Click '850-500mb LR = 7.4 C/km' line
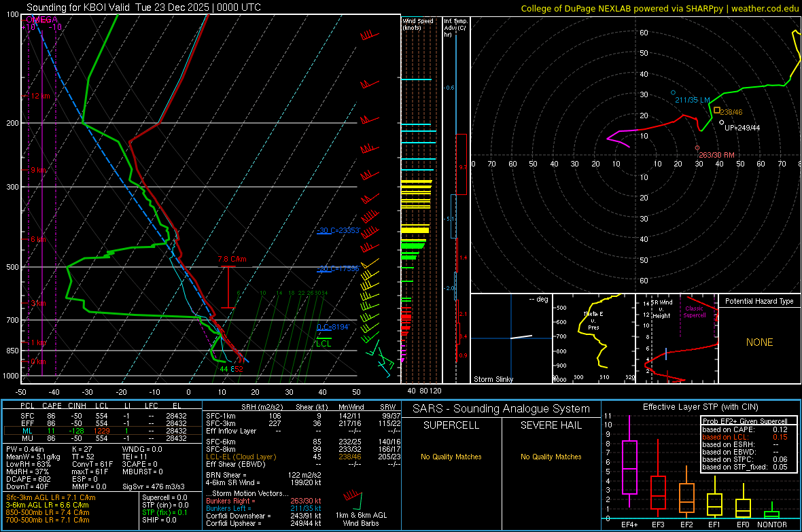The image size is (802, 532). (x=48, y=512)
